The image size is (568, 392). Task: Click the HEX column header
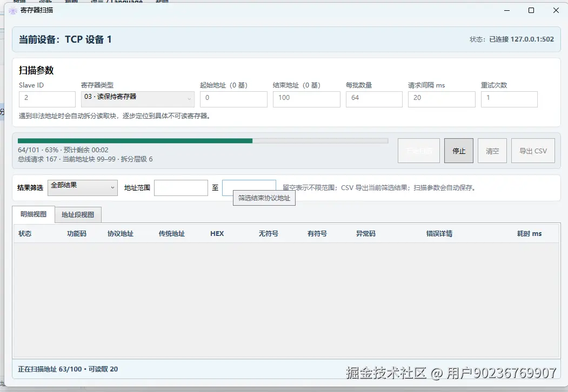coord(217,233)
